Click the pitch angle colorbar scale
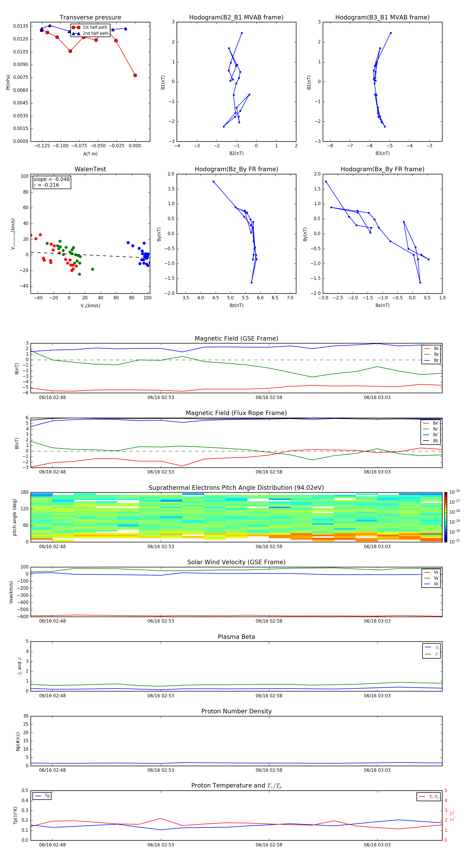Screen dimensions: 473x868 [446, 517]
